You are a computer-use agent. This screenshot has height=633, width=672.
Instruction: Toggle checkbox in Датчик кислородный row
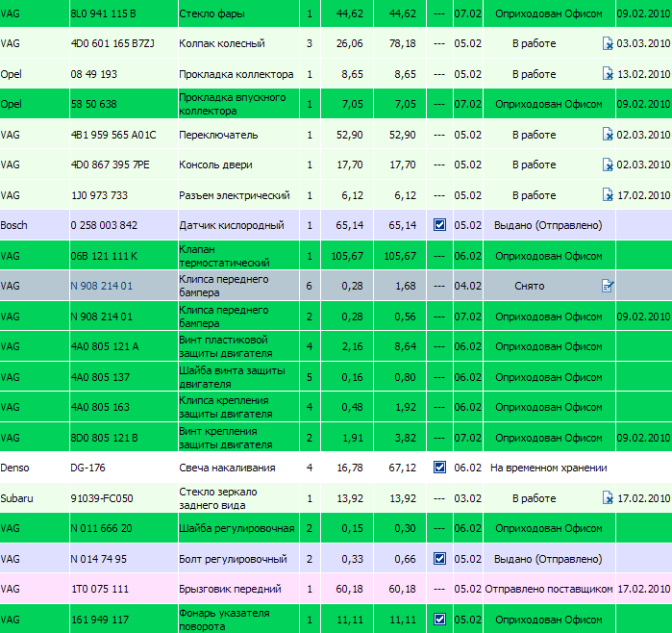pos(439,225)
